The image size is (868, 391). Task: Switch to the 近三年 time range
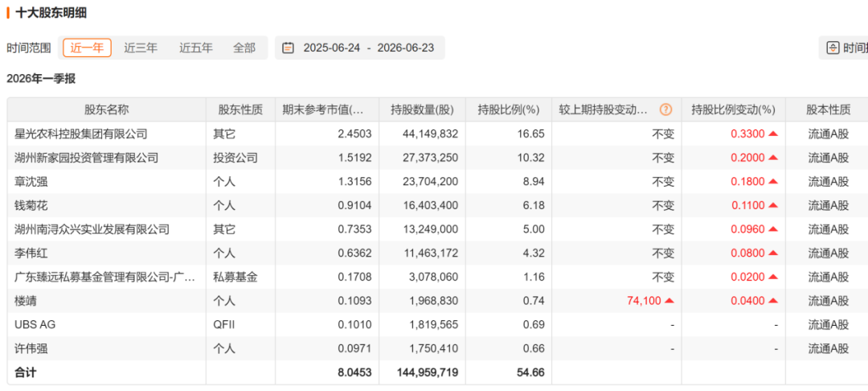coord(141,47)
